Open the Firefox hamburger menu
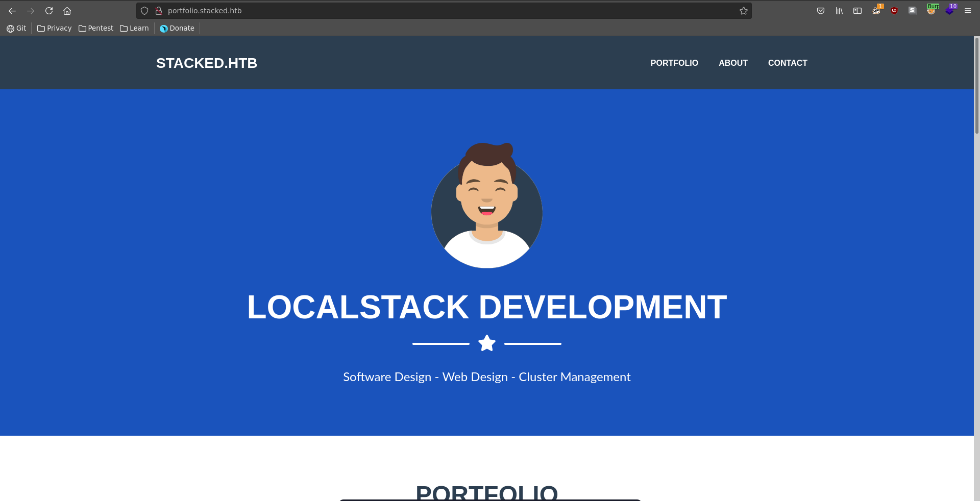This screenshot has width=980, height=501. [968, 11]
